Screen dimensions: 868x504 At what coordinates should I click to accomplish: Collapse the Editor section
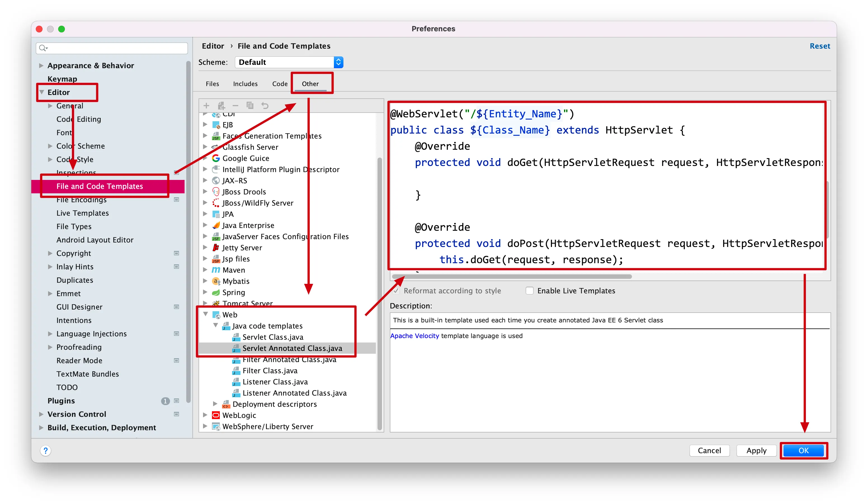pyautogui.click(x=42, y=92)
